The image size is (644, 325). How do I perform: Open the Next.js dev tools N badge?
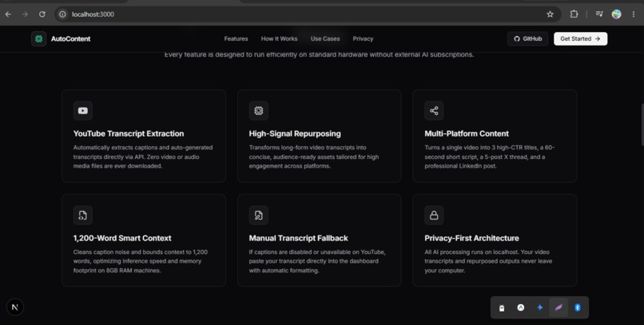[15, 307]
